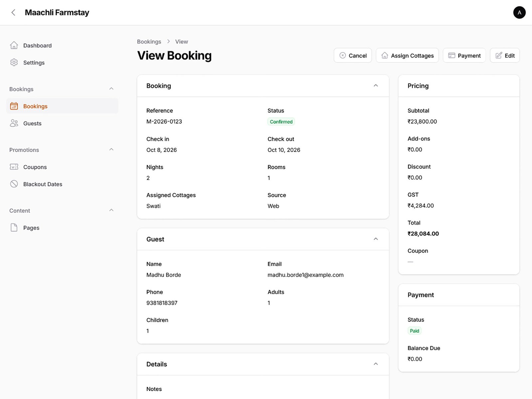Click the Bookings calendar icon

[14, 106]
